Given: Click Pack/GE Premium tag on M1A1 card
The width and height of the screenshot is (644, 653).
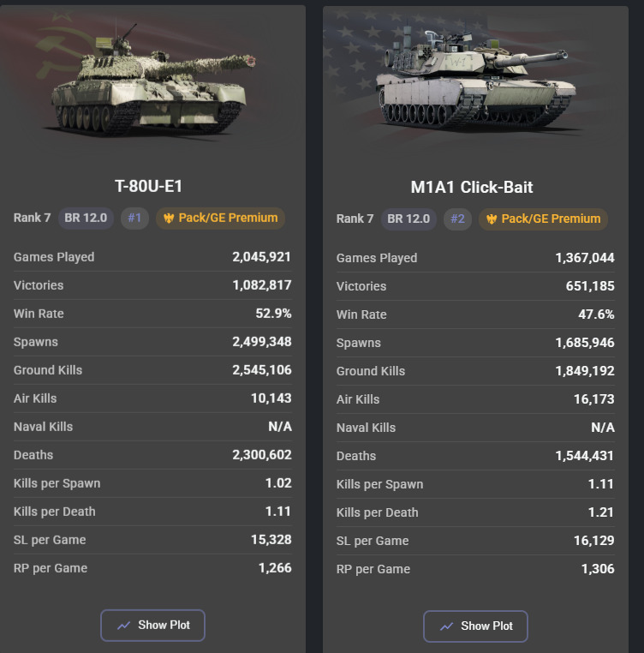Looking at the screenshot, I should (543, 219).
